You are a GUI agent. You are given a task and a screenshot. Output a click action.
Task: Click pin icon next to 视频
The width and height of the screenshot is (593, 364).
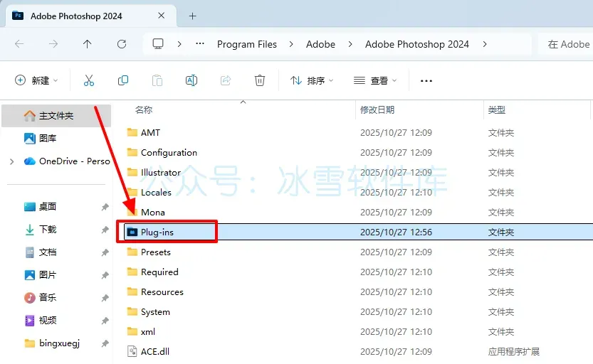105,321
